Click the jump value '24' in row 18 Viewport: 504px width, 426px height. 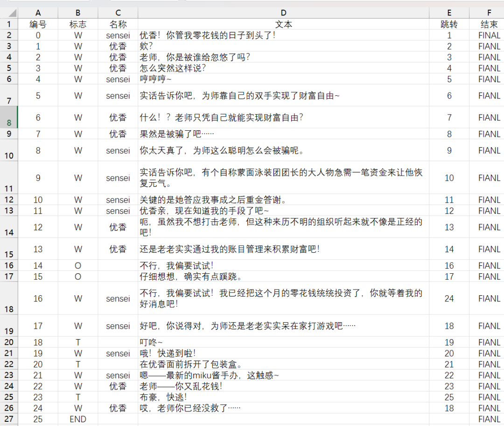pos(449,298)
